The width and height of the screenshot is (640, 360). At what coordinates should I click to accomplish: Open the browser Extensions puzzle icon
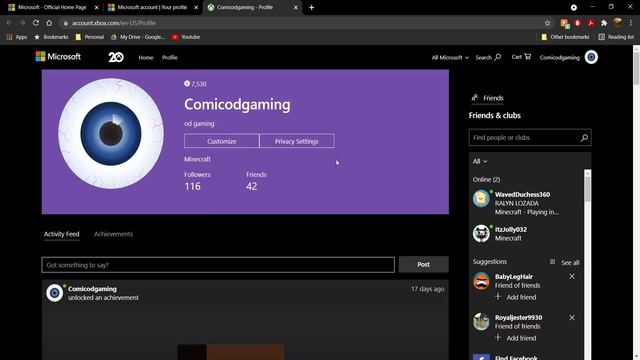[x=604, y=23]
